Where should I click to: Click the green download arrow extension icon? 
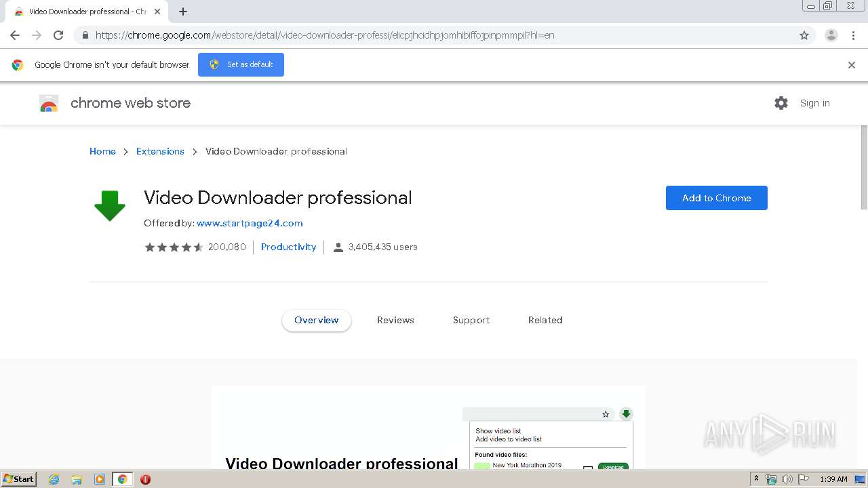click(x=110, y=206)
